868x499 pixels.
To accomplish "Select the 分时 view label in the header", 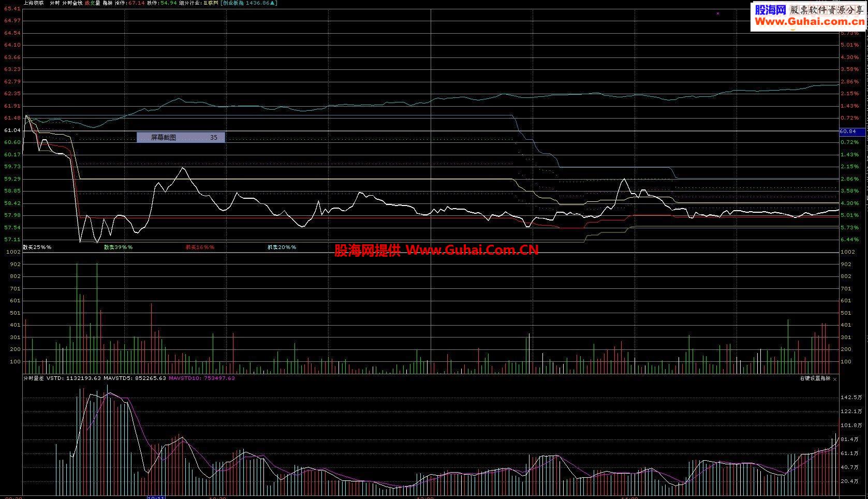I will coord(55,3).
